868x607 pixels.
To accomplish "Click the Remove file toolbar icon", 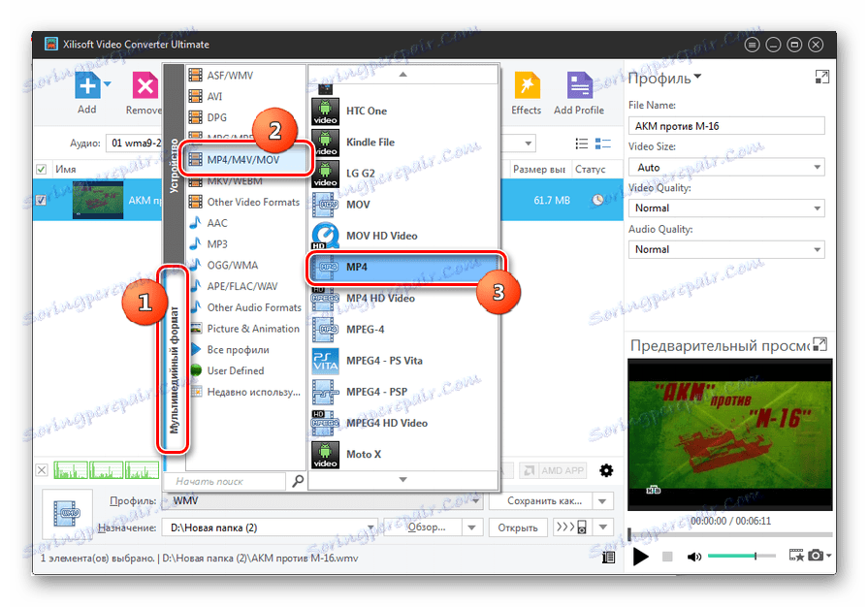I will [x=145, y=87].
